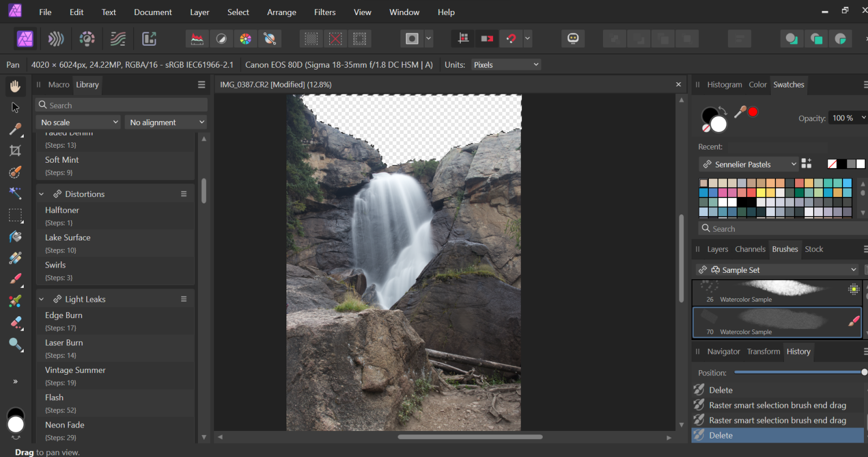Switch to the Channels tab
The width and height of the screenshot is (868, 457).
click(x=750, y=249)
